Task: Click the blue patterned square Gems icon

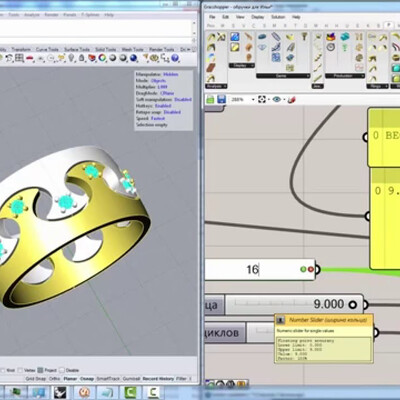Action: coord(276,58)
